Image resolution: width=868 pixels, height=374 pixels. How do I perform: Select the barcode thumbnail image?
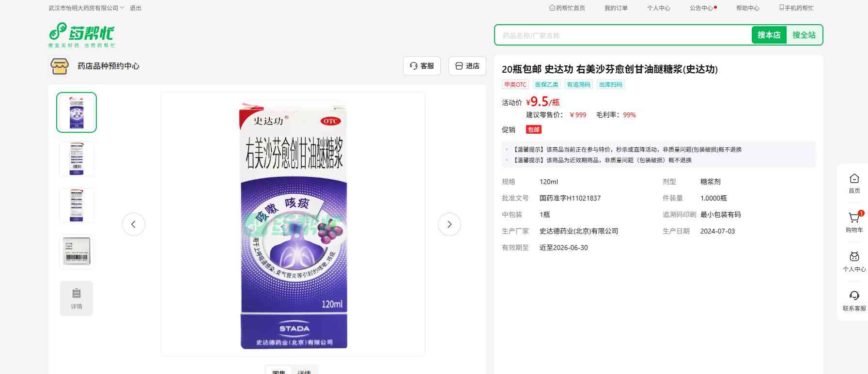pyautogui.click(x=77, y=252)
